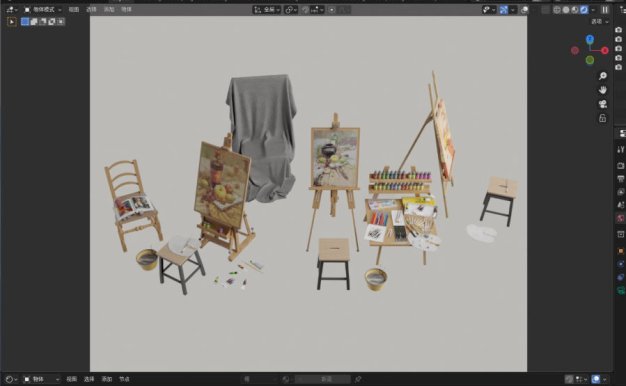
Task: Open the Render properties tab
Action: click(620, 165)
